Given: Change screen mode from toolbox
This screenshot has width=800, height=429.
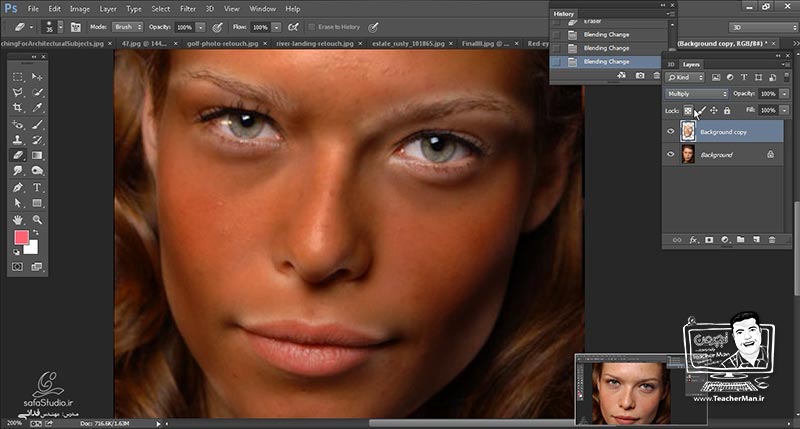Looking at the screenshot, I should [37, 267].
